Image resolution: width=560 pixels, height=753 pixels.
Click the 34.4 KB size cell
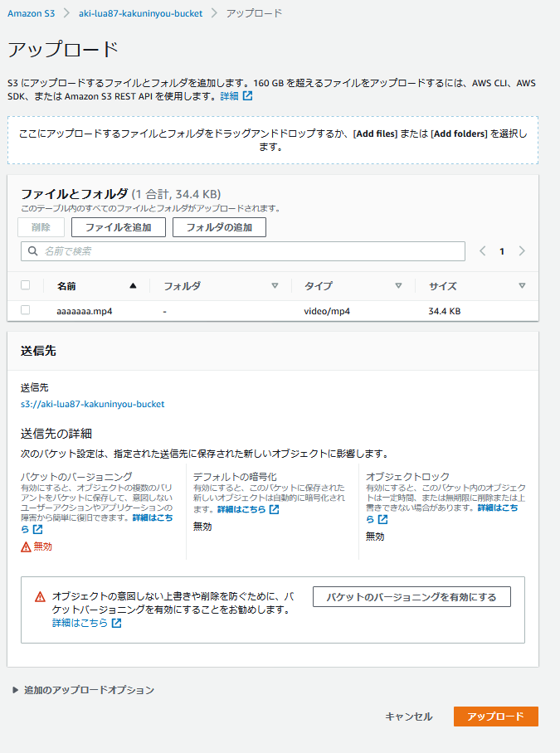pos(444,311)
